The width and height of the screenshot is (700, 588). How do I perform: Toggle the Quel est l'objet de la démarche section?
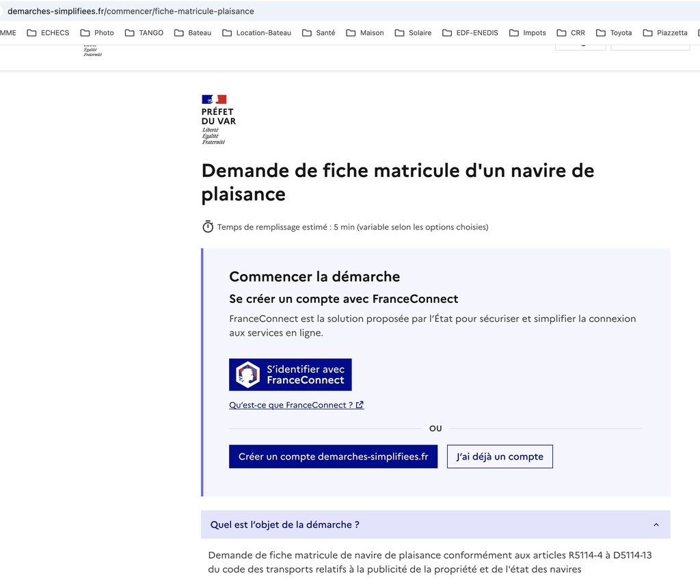tap(435, 524)
